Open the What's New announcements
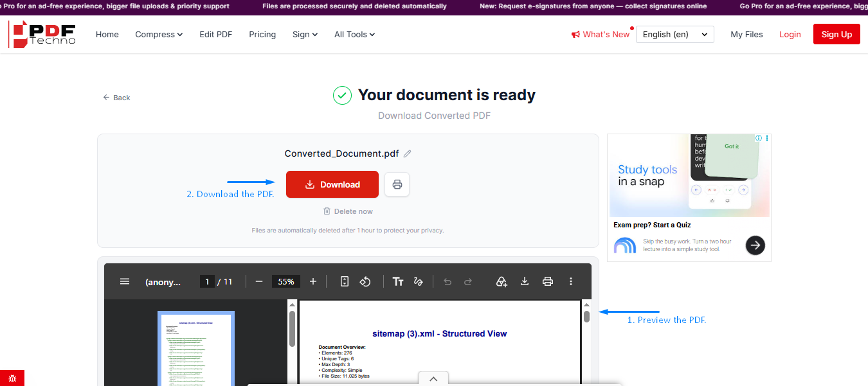 tap(601, 35)
